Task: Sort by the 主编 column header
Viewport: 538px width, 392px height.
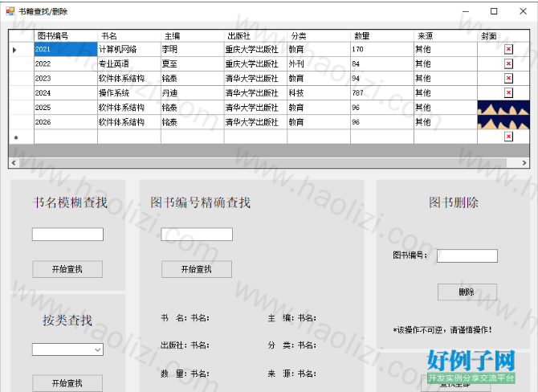Action: pos(192,36)
